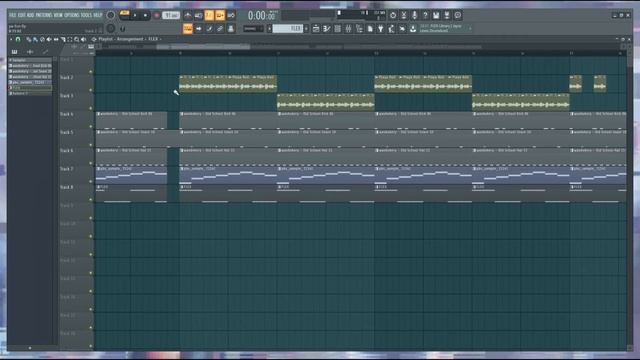Click the save project icon
Viewport: 640px width, 360px height.
(x=436, y=16)
